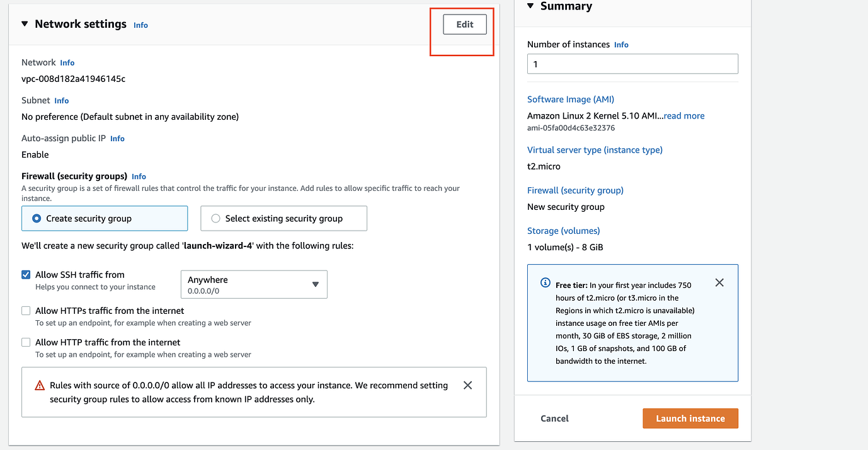This screenshot has height=450, width=868.
Task: Close the Free tier info box
Action: pos(719,283)
